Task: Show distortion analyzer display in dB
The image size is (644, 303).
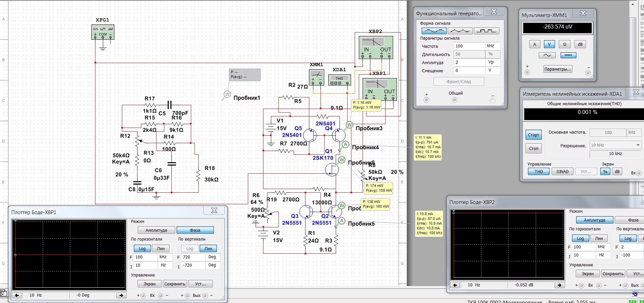Action: click(617, 171)
